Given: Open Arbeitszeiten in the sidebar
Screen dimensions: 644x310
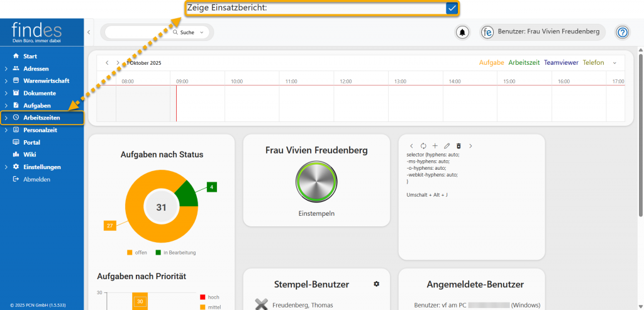Looking at the screenshot, I should (x=42, y=118).
